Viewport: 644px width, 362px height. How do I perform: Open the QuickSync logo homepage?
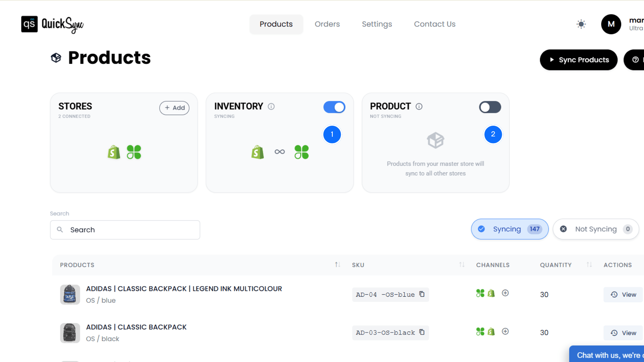pos(52,24)
